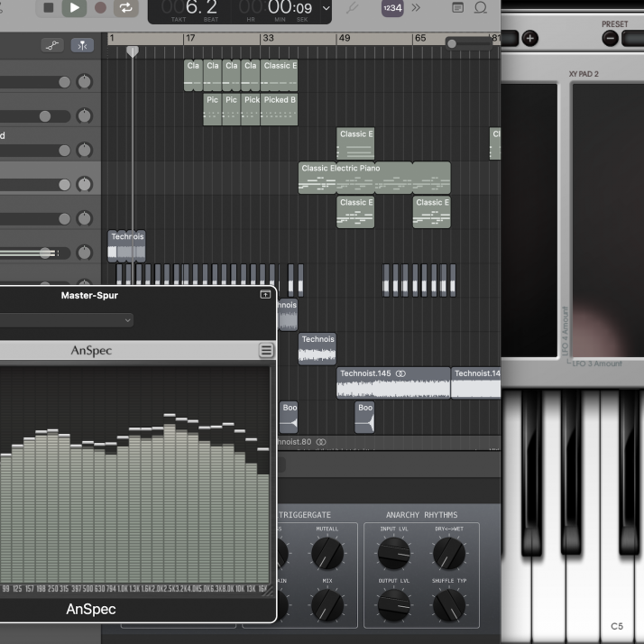Toggle the catch playhead button
This screenshot has height=644, width=644.
[82, 45]
